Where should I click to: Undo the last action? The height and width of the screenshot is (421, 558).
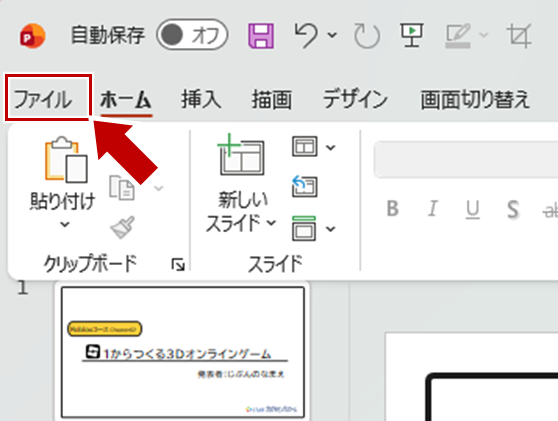(305, 35)
